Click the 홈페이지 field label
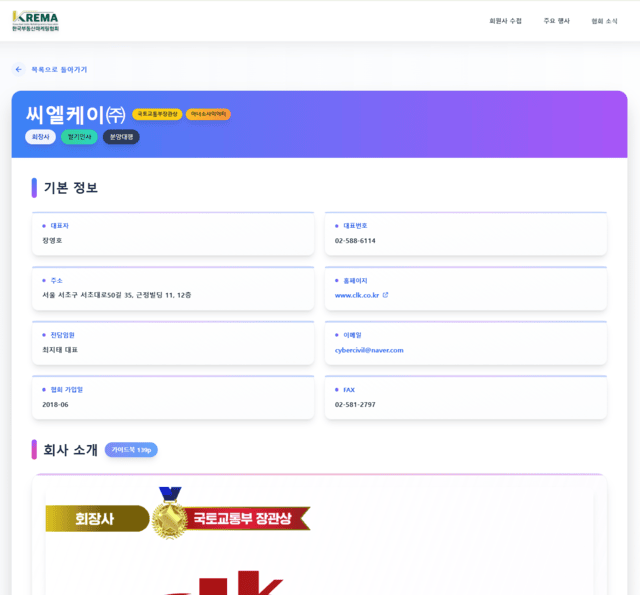The width and height of the screenshot is (640, 595). [355, 280]
